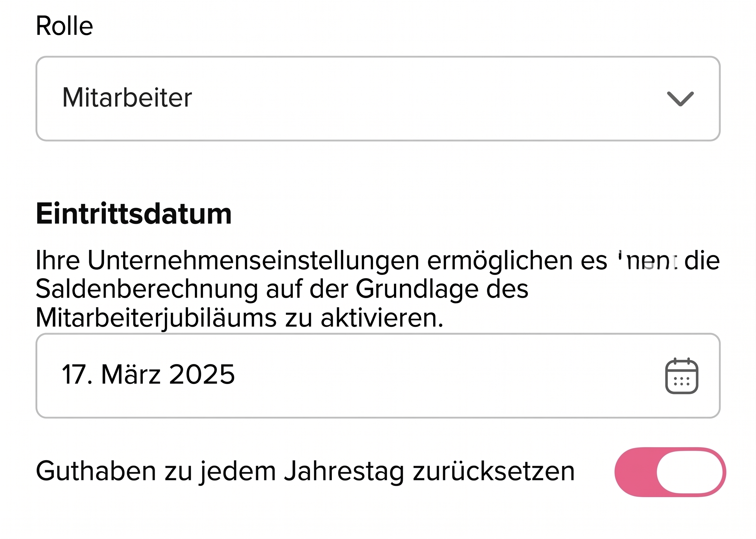The width and height of the screenshot is (756, 539).
Task: Click the white knob of the pink switch
Action: tap(690, 472)
